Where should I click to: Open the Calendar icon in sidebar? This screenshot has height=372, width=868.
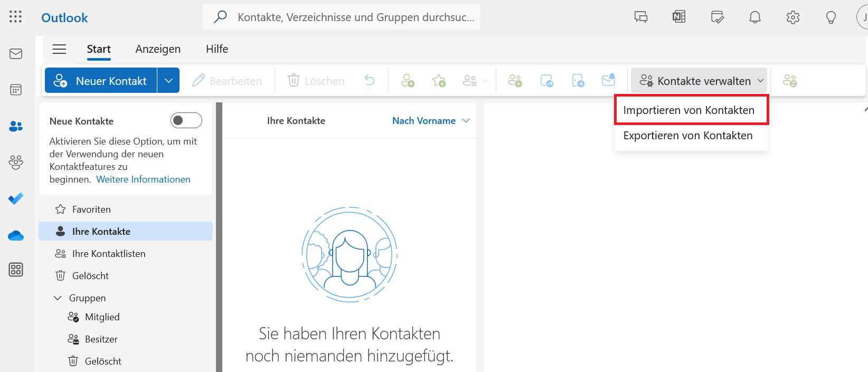point(16,90)
